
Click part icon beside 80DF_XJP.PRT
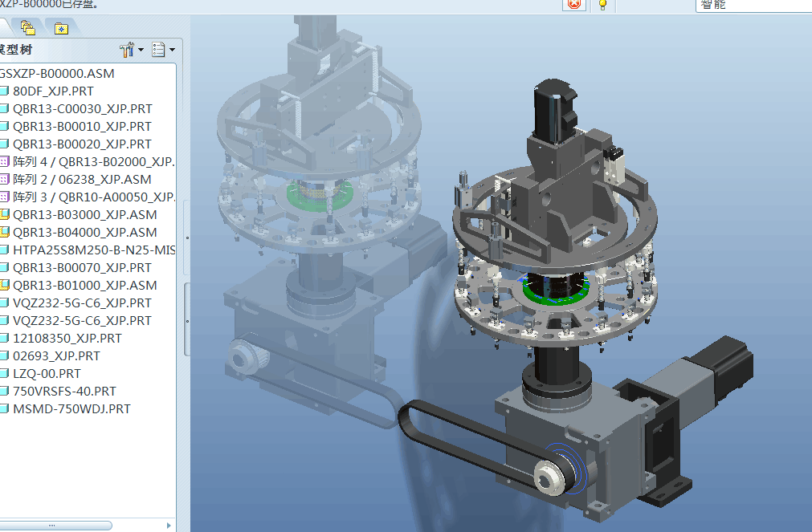4,91
